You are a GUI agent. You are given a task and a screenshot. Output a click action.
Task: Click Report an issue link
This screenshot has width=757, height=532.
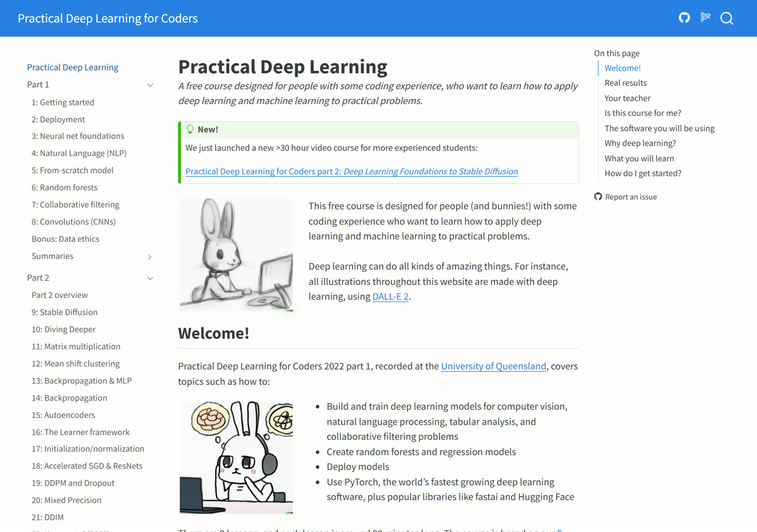point(631,197)
